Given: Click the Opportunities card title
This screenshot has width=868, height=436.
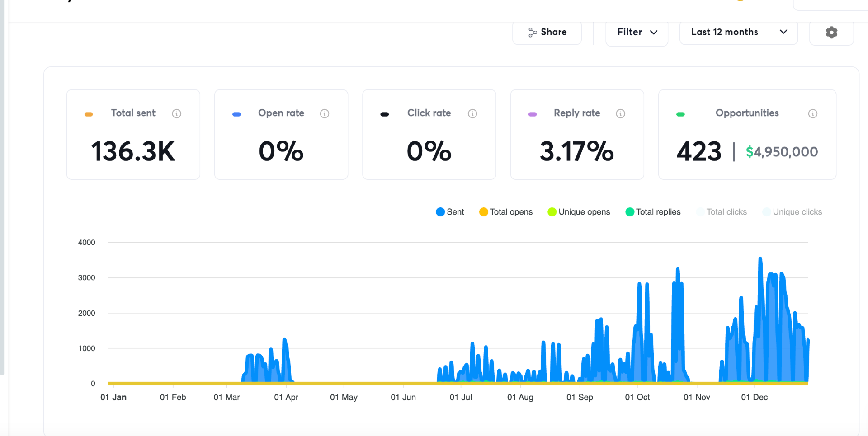Looking at the screenshot, I should (x=747, y=113).
